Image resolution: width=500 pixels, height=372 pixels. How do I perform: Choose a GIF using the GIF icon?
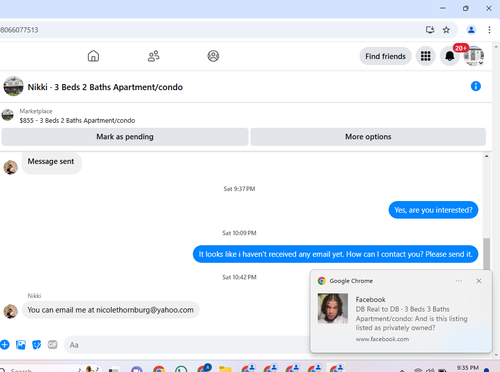pyautogui.click(x=53, y=344)
